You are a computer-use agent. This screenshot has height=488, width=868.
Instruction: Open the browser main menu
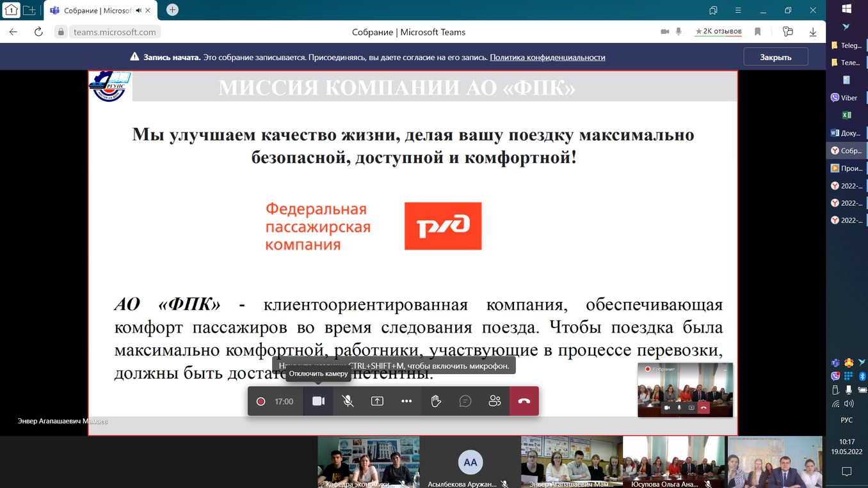pyautogui.click(x=738, y=10)
